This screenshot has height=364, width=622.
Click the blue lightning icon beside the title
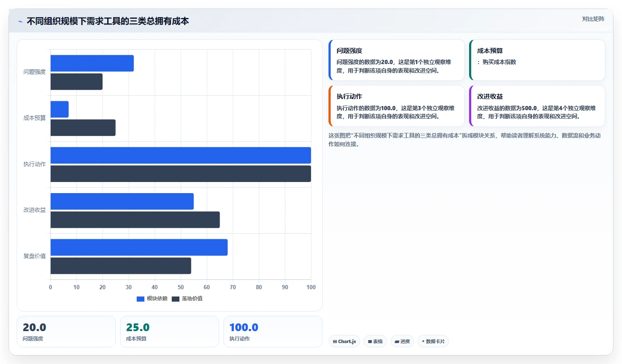click(x=20, y=21)
